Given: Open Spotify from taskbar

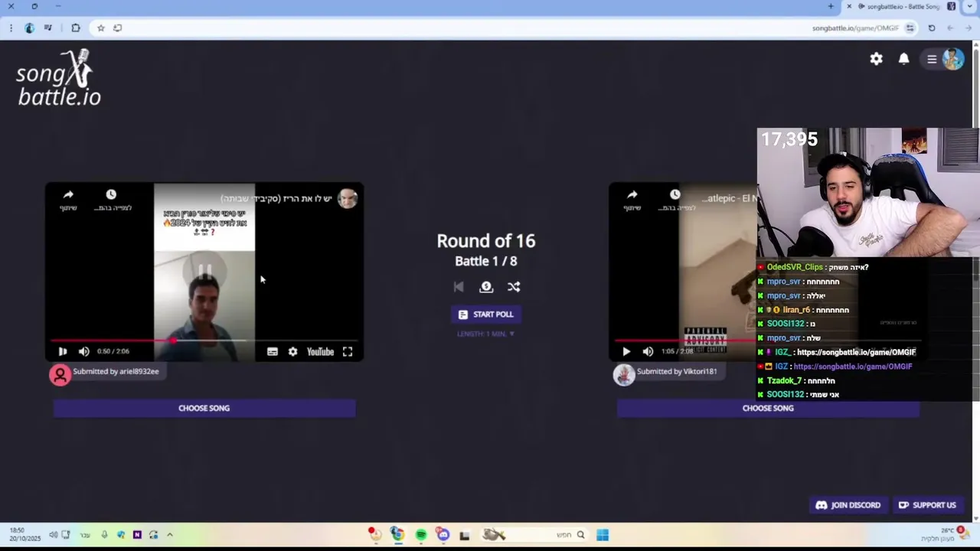Looking at the screenshot, I should [421, 535].
